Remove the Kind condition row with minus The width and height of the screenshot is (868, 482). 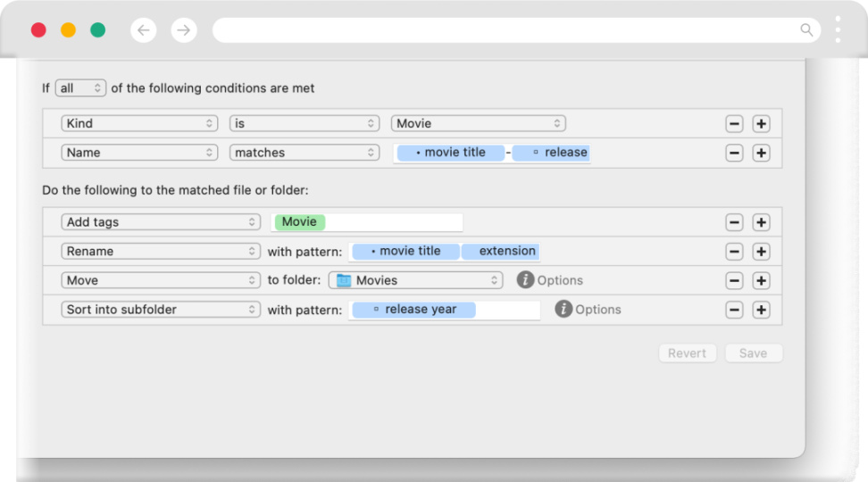734,124
